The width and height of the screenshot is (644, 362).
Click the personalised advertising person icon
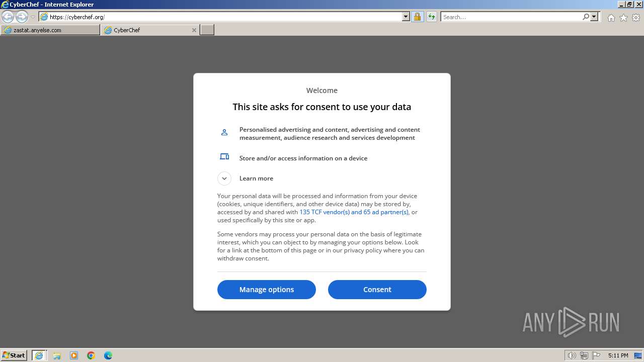pyautogui.click(x=224, y=133)
